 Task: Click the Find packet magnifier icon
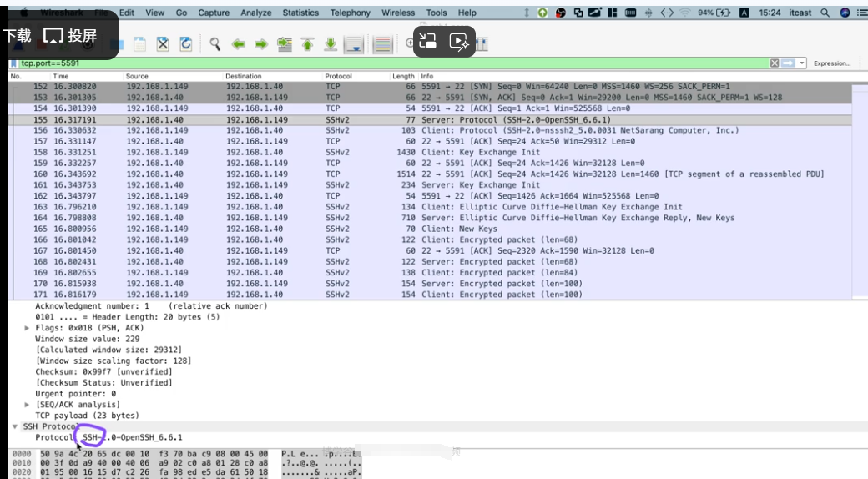tap(214, 43)
